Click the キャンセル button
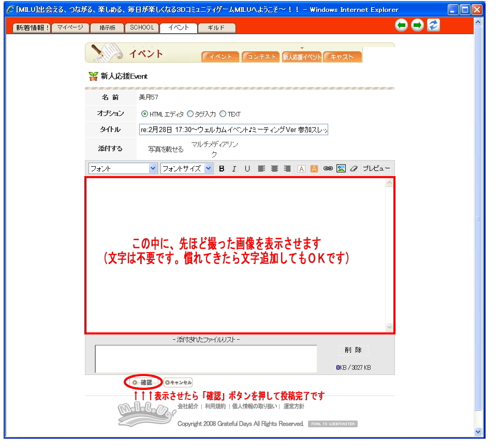Viewport: 499px width, 448px height. [178, 382]
